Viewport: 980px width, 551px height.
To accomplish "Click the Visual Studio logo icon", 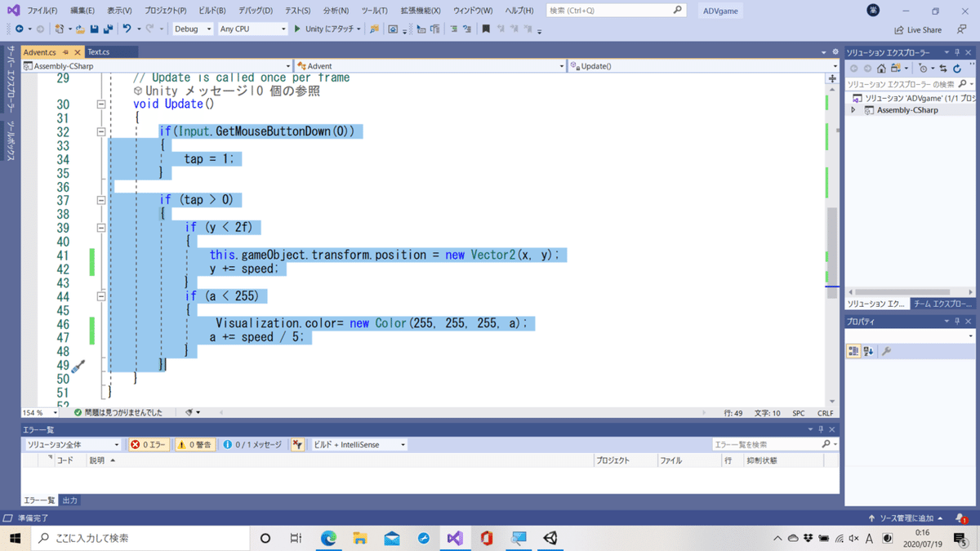I will [13, 11].
